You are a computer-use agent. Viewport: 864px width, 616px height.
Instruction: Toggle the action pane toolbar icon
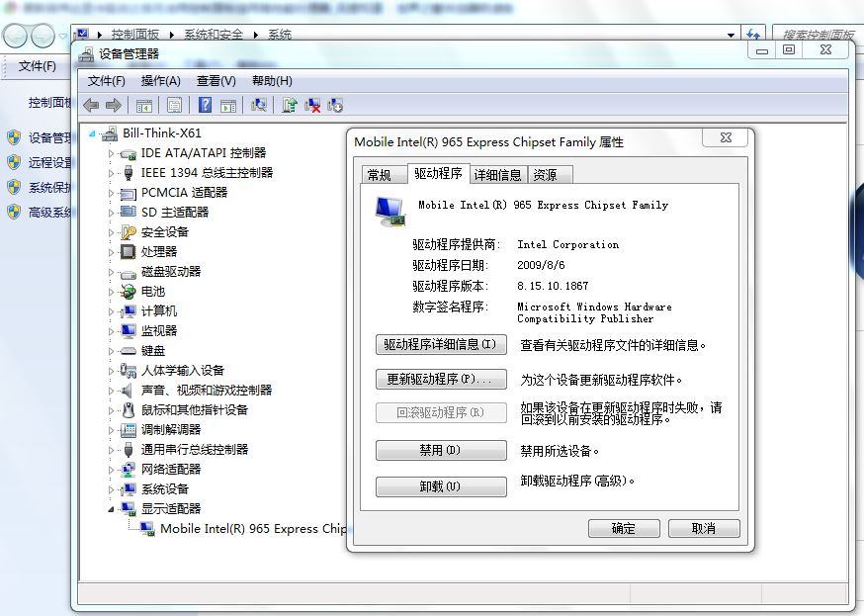(228, 105)
